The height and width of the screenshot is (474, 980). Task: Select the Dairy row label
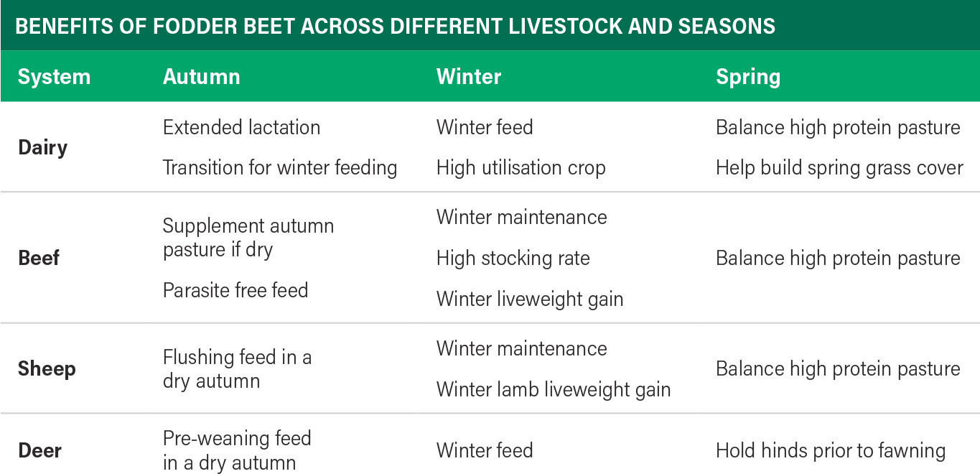coord(42,147)
